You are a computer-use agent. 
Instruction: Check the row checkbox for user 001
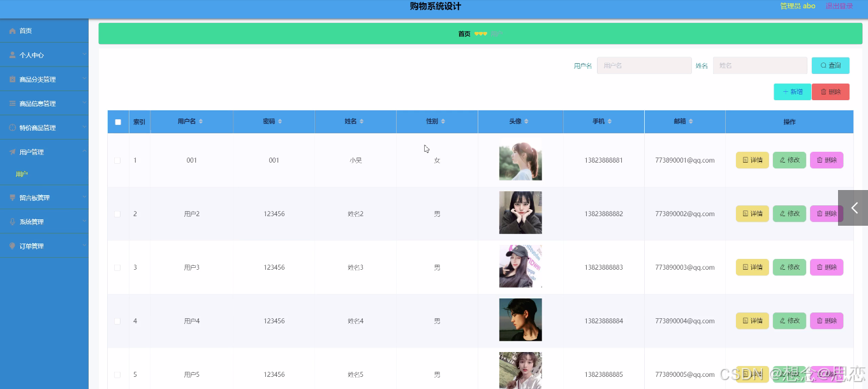[117, 161]
